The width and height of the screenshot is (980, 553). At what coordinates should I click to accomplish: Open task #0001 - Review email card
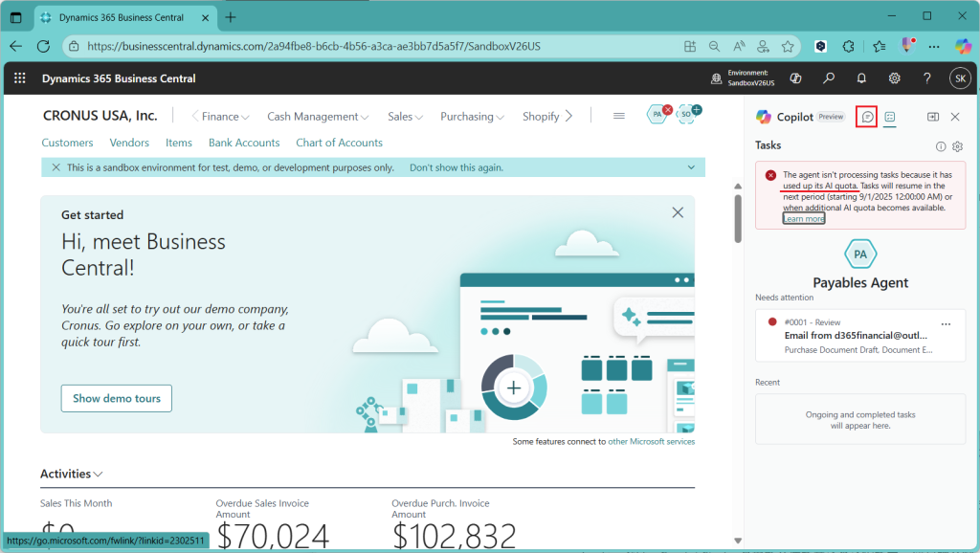(860, 336)
